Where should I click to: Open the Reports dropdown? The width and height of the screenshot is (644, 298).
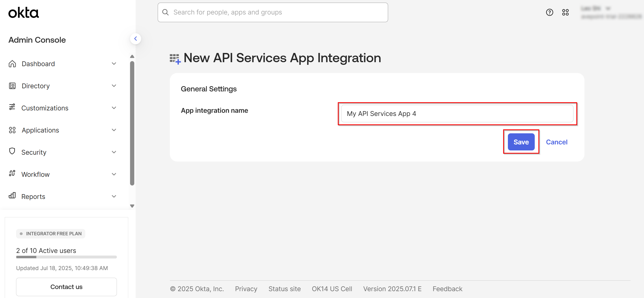[114, 196]
